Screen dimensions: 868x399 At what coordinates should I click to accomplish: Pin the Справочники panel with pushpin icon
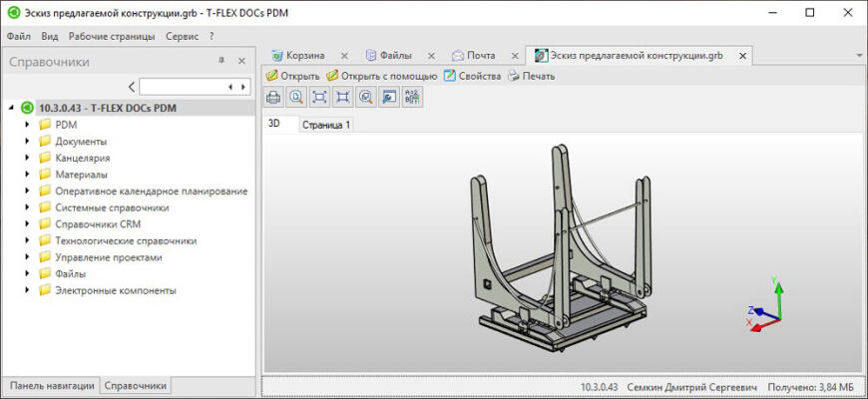pos(221,62)
